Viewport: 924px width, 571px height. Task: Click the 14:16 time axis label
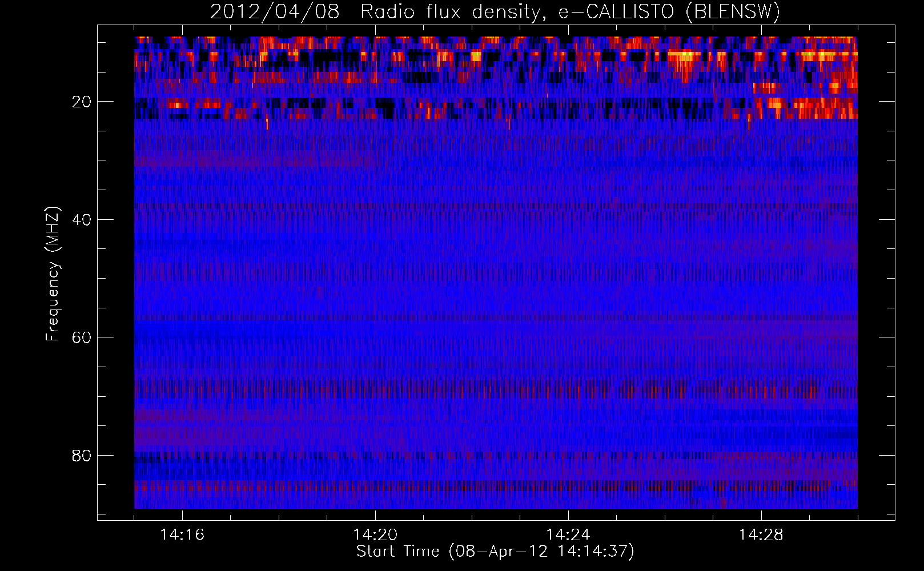182,534
